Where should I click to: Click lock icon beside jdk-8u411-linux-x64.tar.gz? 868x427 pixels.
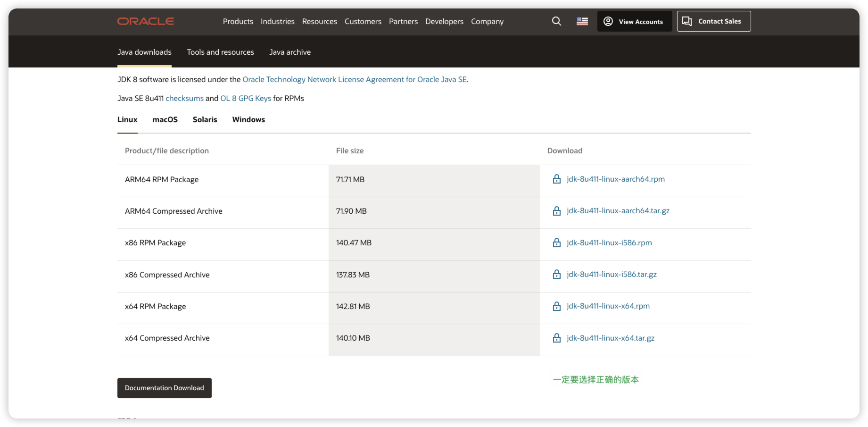[557, 338]
